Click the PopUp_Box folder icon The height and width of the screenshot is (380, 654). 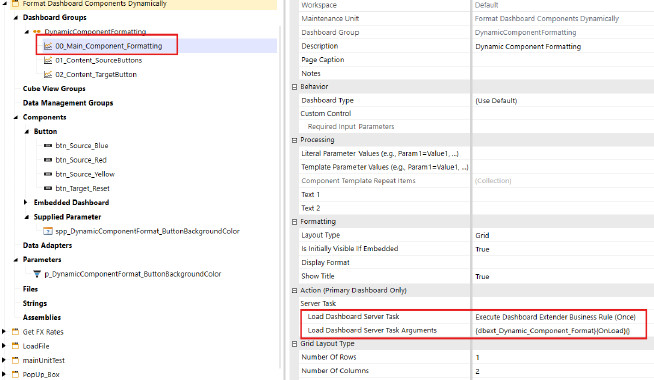15,374
